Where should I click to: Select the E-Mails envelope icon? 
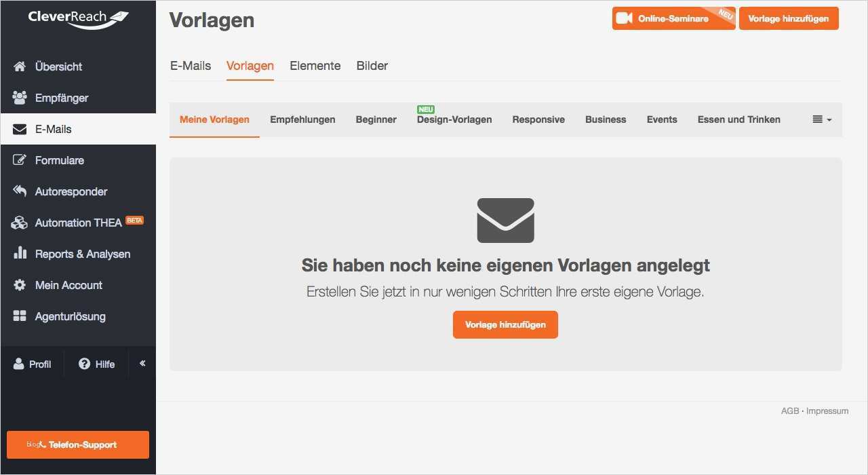point(19,128)
